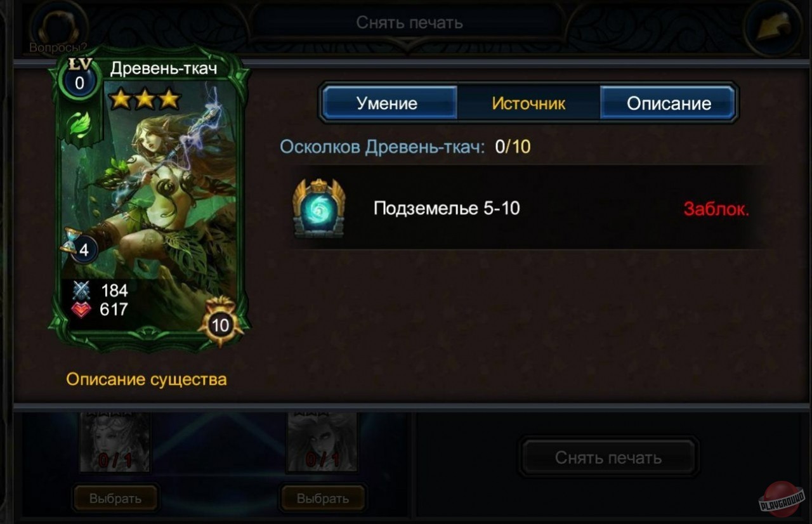This screenshot has width=812, height=524.
Task: Click the red heart health icon
Action: click(x=82, y=309)
